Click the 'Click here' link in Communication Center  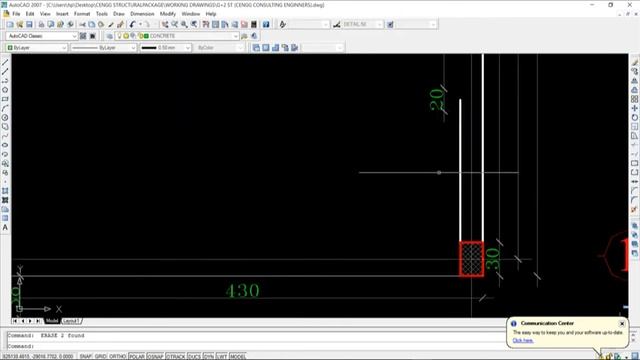(523, 340)
